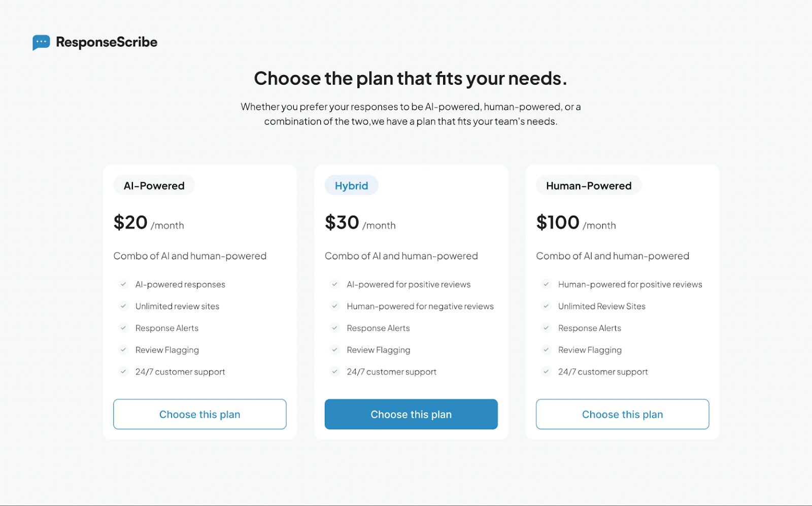The height and width of the screenshot is (506, 812).
Task: Click Hybrid plan's Review Flagging checkmark
Action: (334, 350)
